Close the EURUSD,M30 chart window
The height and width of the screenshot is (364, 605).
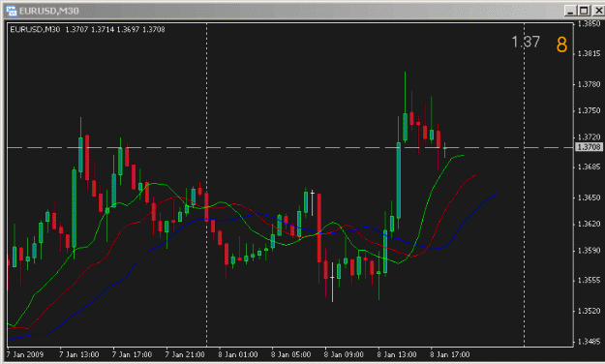click(598, 11)
